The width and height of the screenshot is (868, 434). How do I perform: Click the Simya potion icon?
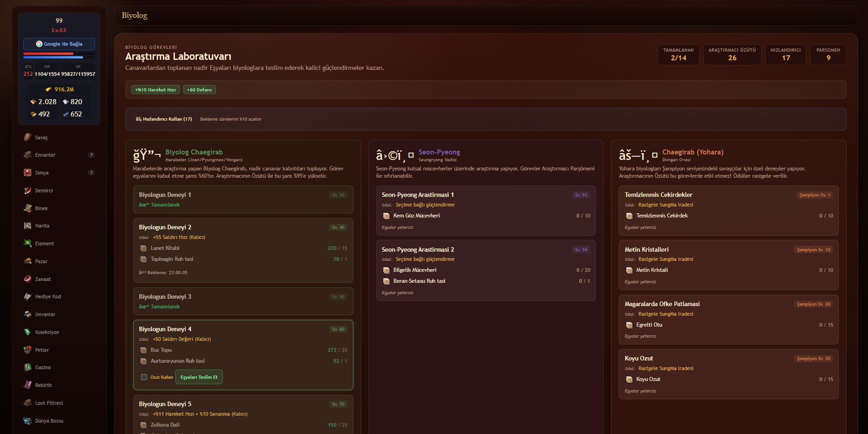pos(27,173)
